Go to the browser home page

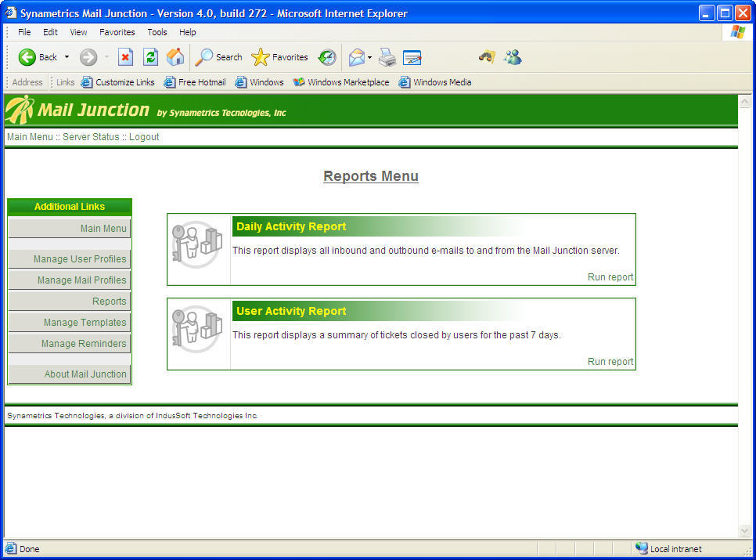point(175,56)
